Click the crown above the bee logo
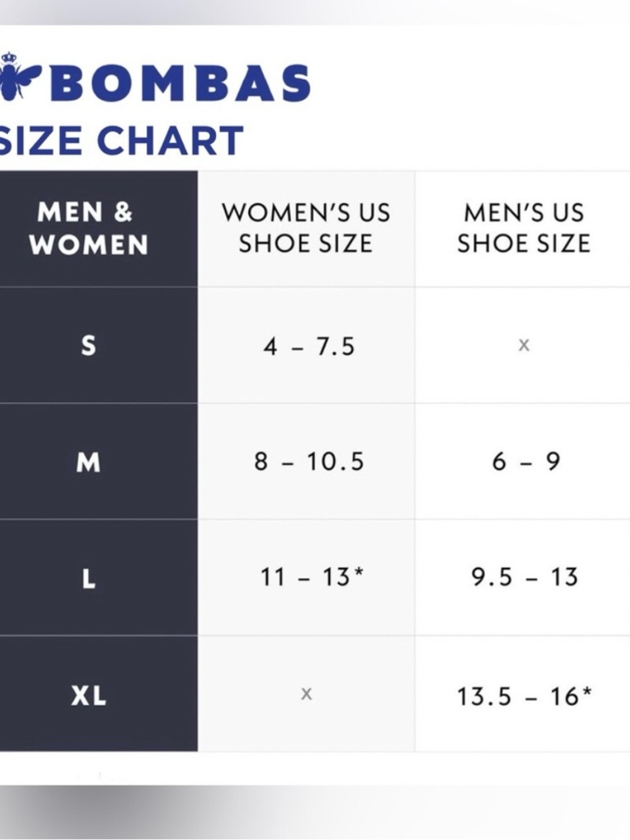The image size is (630, 840). tap(9, 57)
